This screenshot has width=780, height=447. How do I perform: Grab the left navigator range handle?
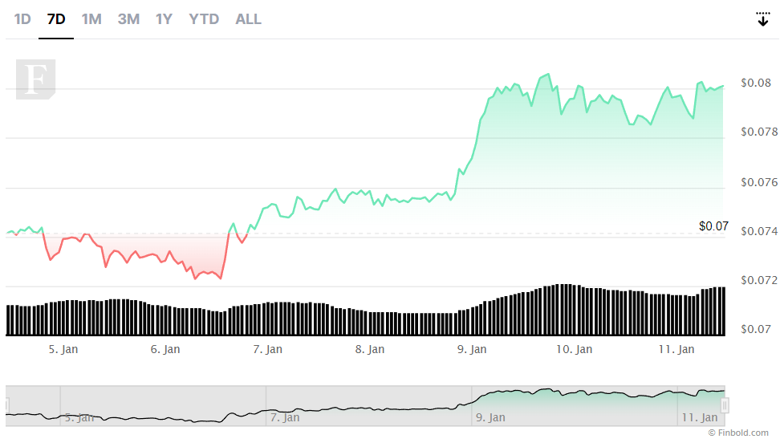(7, 405)
